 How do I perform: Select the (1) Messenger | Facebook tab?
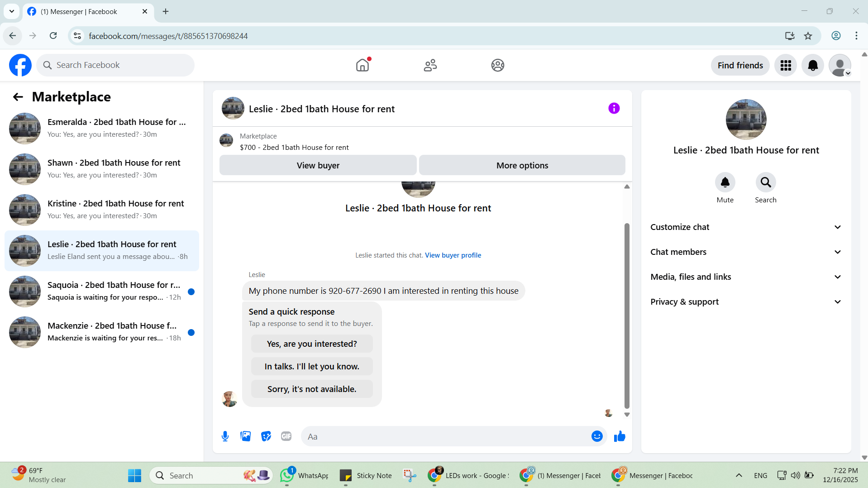click(x=88, y=11)
